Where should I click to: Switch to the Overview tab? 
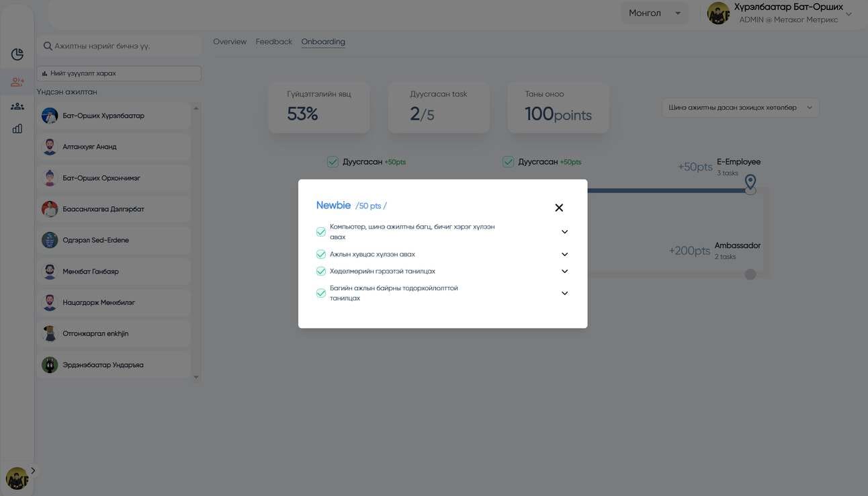point(230,42)
